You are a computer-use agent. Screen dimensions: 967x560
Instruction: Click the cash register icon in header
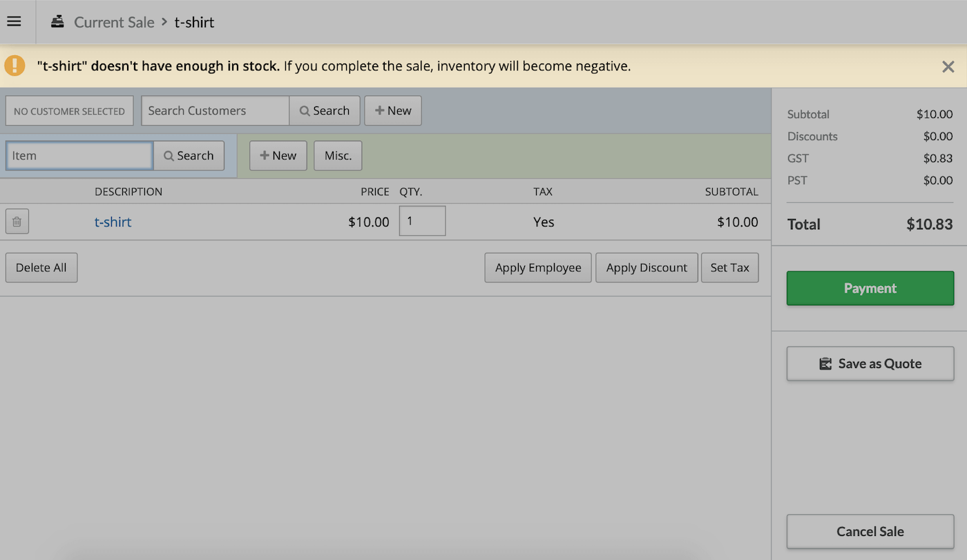pyautogui.click(x=58, y=22)
